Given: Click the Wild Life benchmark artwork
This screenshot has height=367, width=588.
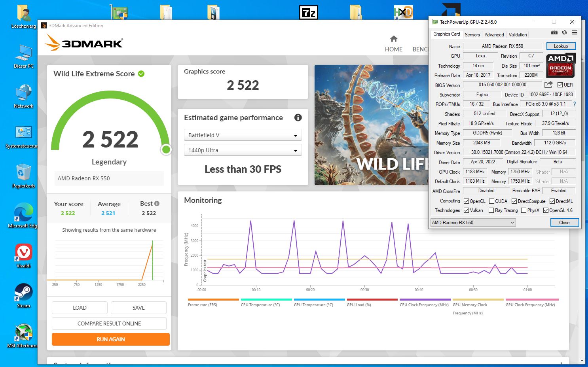Looking at the screenshot, I should [x=371, y=125].
